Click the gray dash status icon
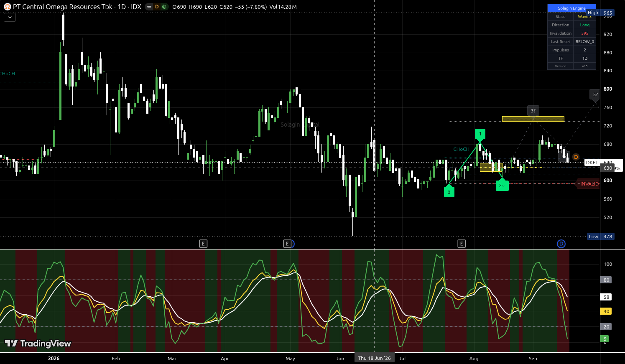This screenshot has height=364, width=625. coord(149,7)
